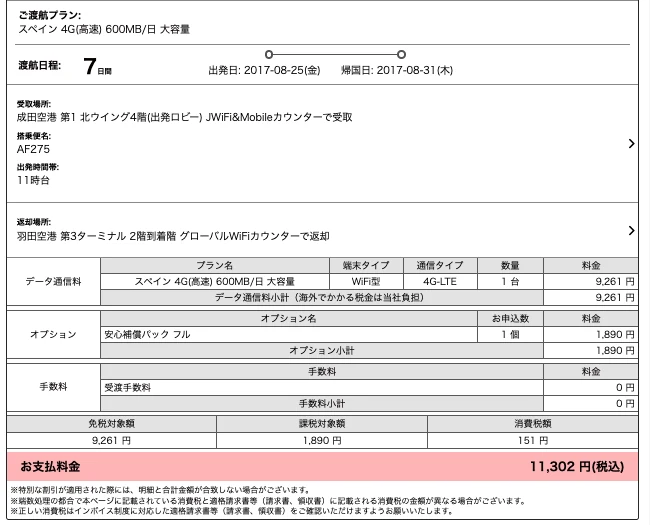Image resolution: width=650 pixels, height=525 pixels.
Task: Select 9,261 円 under 免税対象額
Action: click(x=112, y=440)
